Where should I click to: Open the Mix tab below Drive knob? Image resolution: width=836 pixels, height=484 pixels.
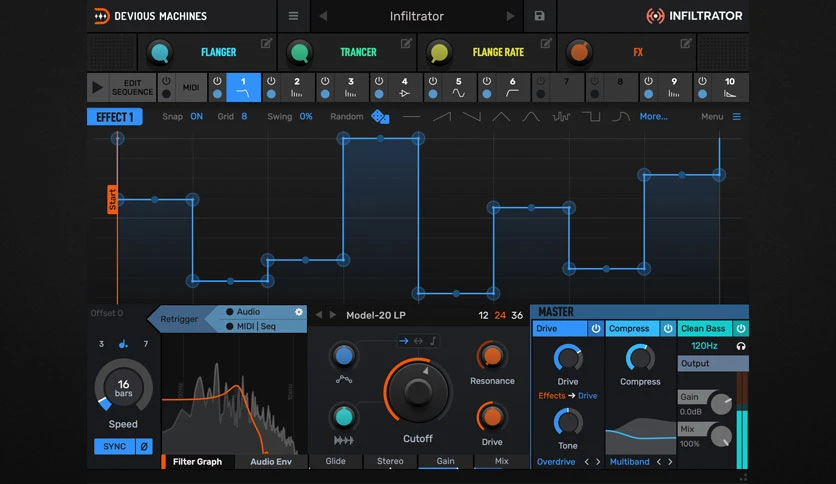point(501,461)
